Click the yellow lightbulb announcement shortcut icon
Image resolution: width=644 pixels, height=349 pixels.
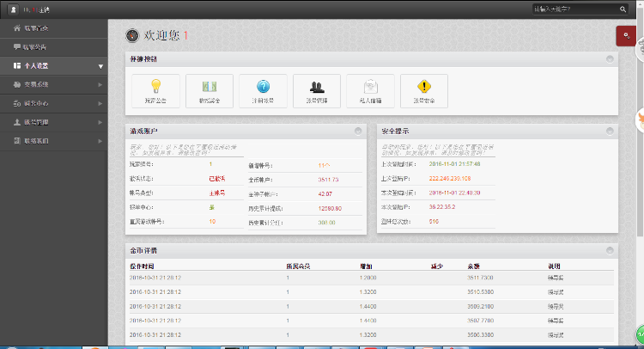tap(156, 89)
